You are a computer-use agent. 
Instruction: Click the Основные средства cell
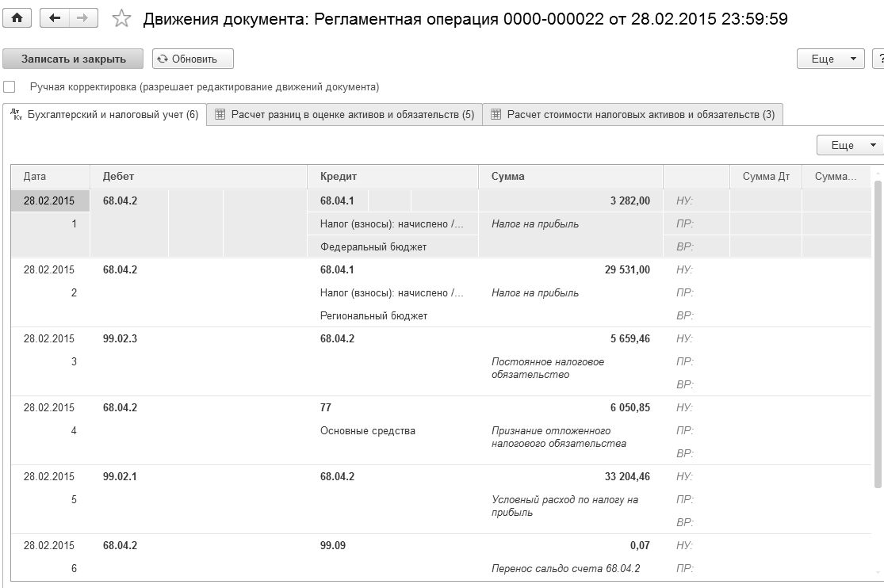point(393,431)
